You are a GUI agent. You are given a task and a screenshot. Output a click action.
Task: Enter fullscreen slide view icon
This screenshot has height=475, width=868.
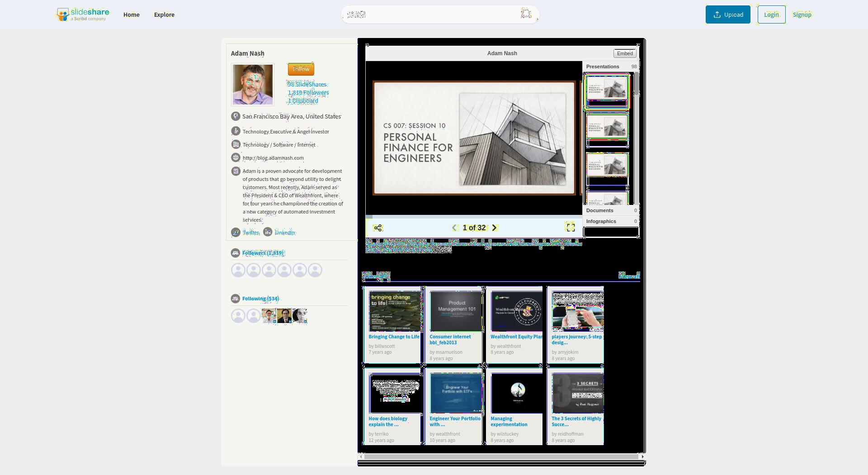click(x=571, y=228)
